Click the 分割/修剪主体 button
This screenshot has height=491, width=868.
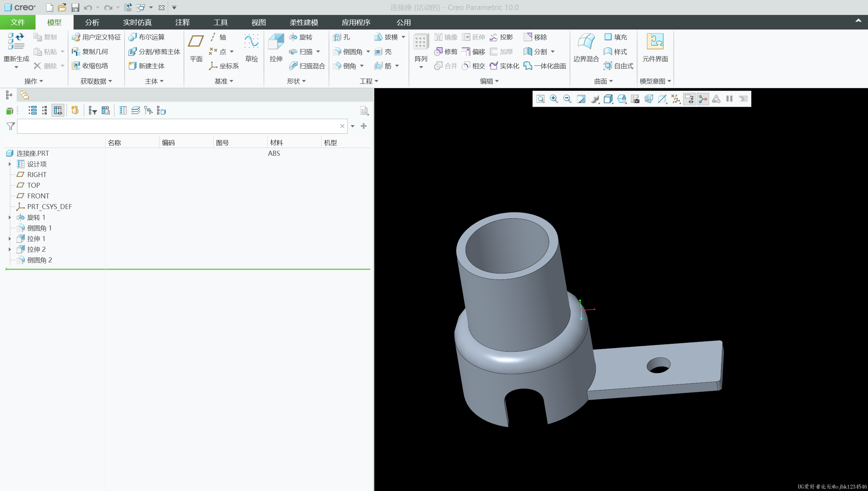pyautogui.click(x=154, y=52)
